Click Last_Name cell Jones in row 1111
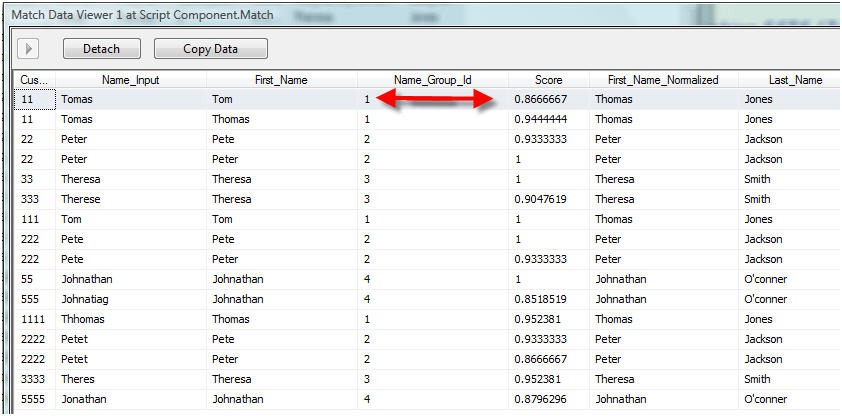 (789, 319)
